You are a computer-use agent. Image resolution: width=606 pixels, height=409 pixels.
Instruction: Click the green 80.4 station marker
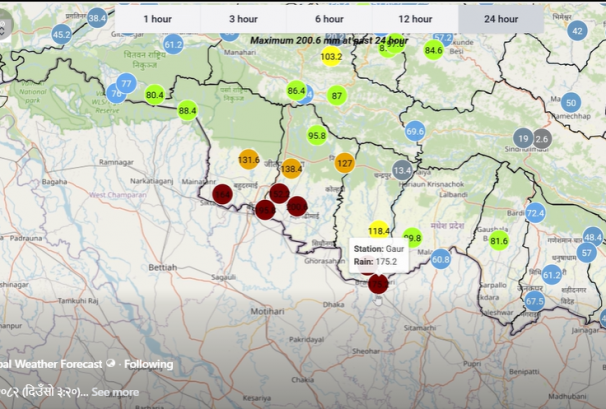[x=154, y=95]
